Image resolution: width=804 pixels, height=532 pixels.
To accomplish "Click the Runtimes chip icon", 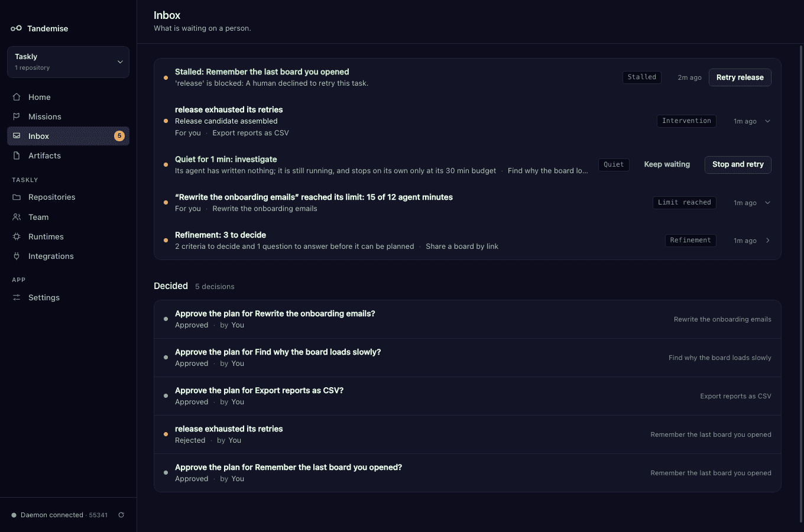I will pyautogui.click(x=17, y=236).
